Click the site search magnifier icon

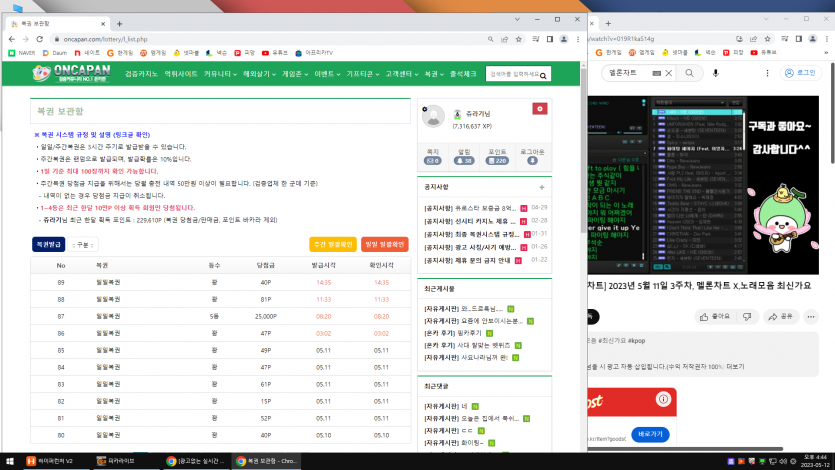coord(543,76)
